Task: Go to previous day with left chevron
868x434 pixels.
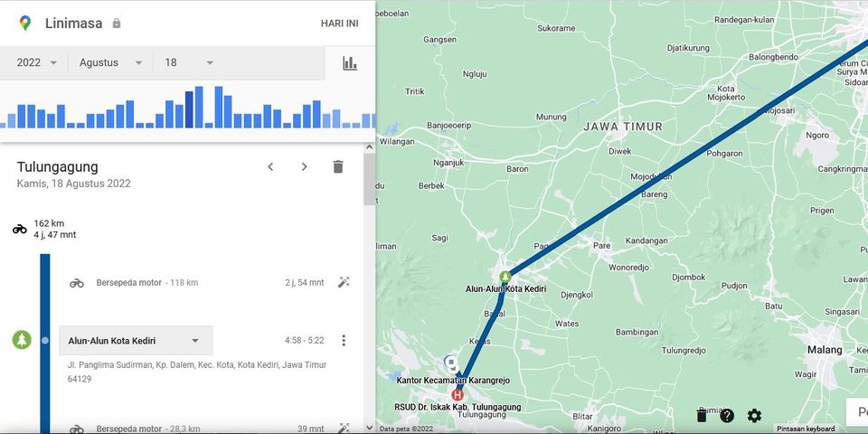Action: point(270,166)
